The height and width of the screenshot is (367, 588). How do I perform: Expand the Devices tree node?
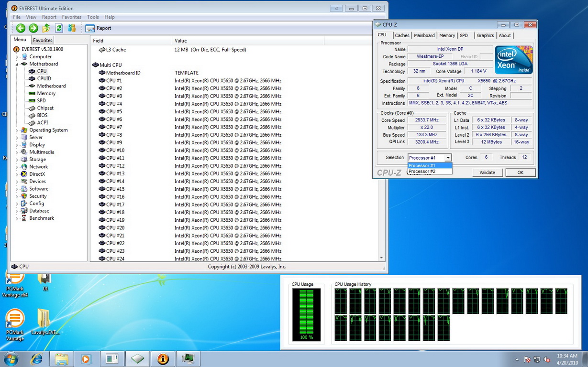(17, 182)
